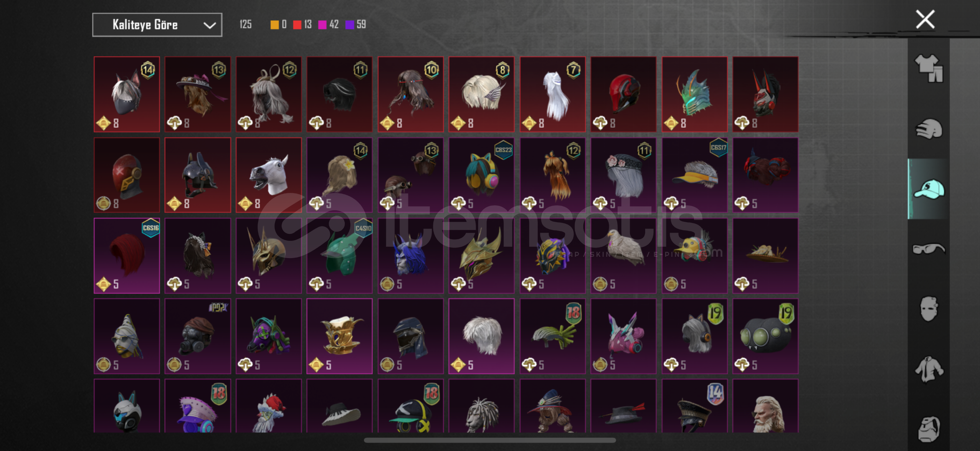Close the inventory with the X
Screen dimensions: 980x451
(925, 20)
